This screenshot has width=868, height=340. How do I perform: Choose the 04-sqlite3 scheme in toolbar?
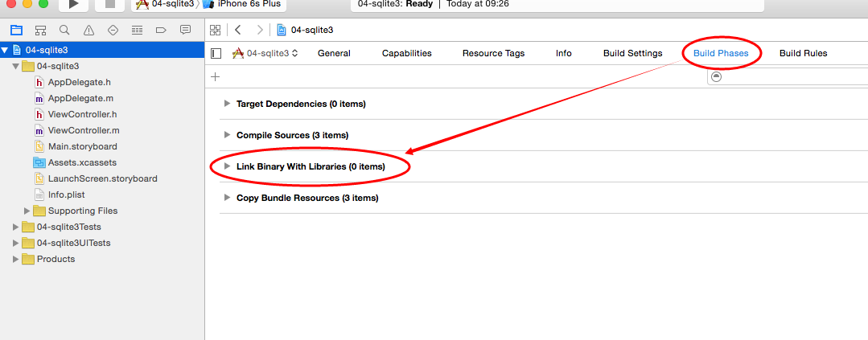click(165, 5)
